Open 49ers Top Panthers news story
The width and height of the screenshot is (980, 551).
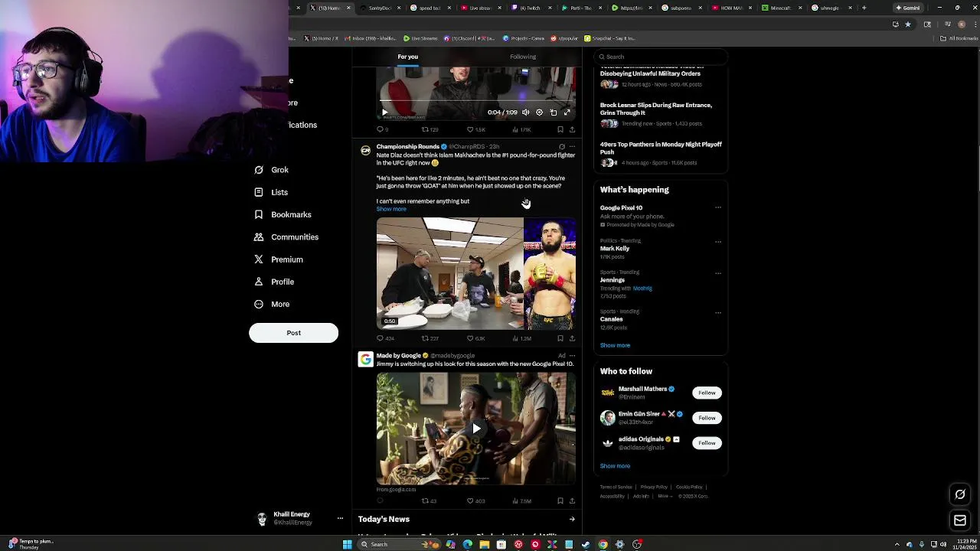660,153
